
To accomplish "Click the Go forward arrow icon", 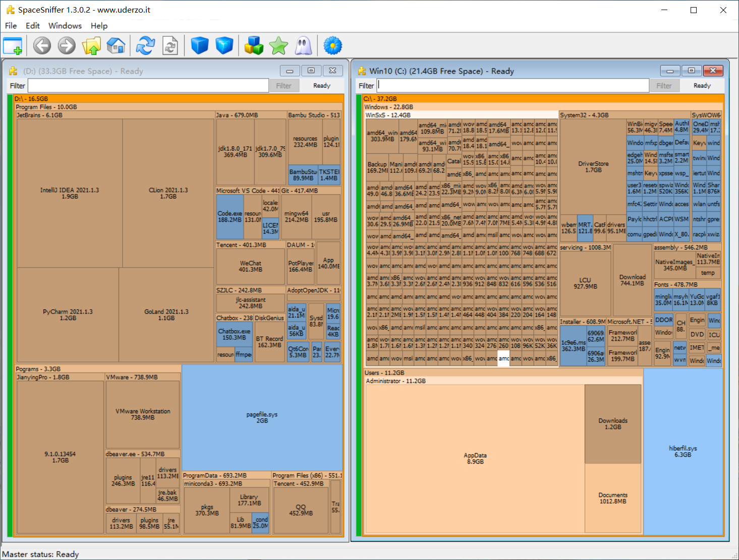I will (x=67, y=46).
